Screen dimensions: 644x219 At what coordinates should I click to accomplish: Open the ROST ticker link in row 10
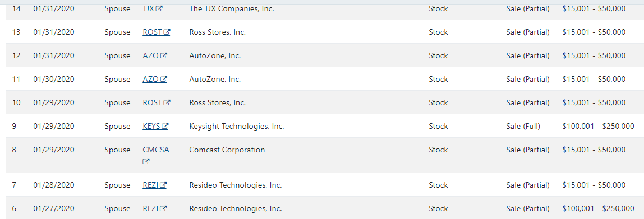click(x=156, y=102)
